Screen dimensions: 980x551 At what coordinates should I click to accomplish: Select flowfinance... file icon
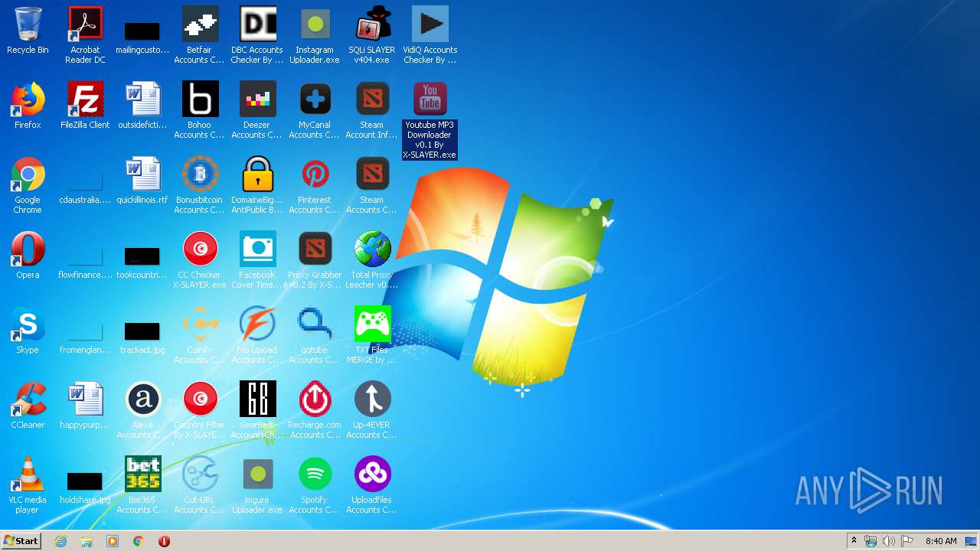(x=85, y=260)
